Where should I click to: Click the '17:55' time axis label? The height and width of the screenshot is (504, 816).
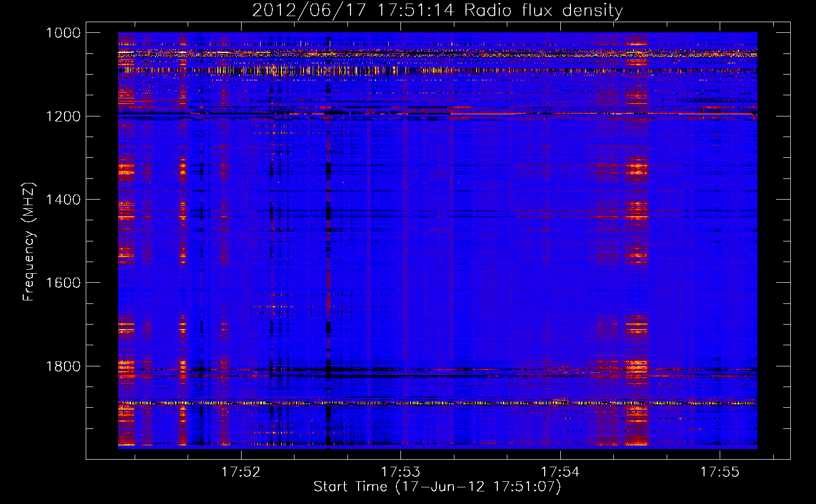click(x=720, y=472)
